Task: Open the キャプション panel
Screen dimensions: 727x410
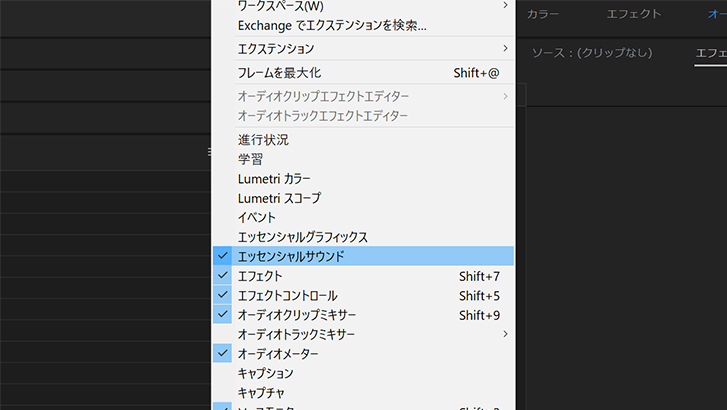Action: click(x=363, y=373)
